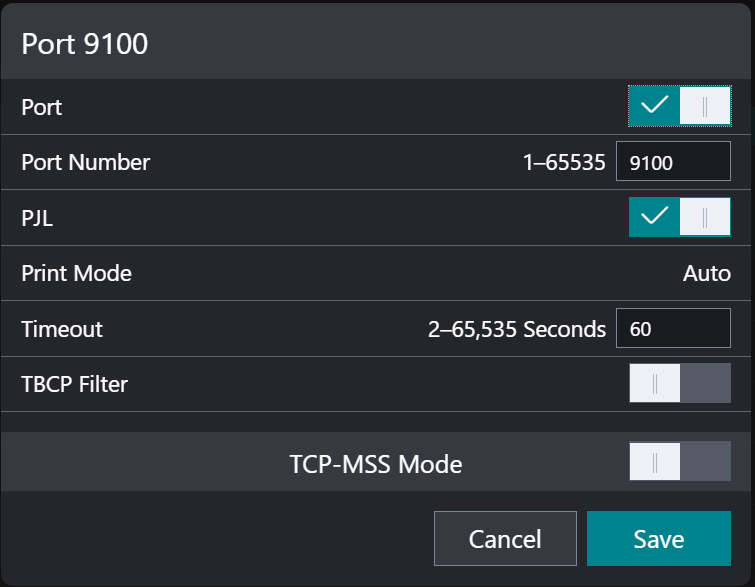Disable the Port toggle switch
The image size is (755, 587).
(x=680, y=106)
